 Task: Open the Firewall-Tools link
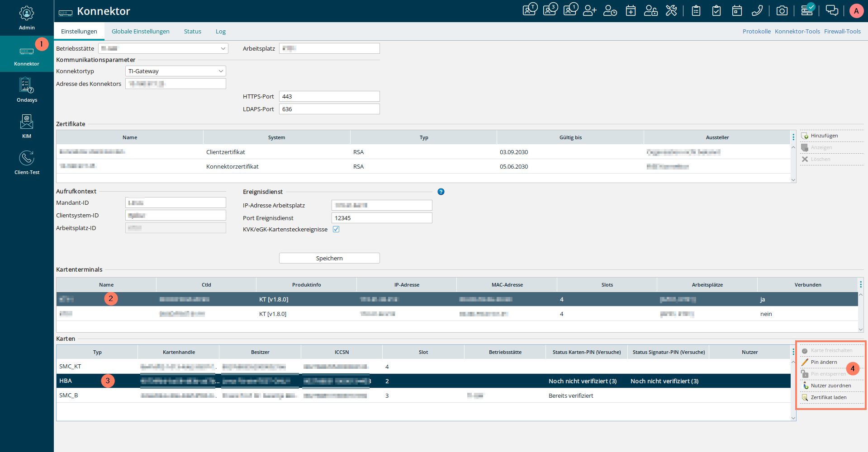tap(842, 31)
